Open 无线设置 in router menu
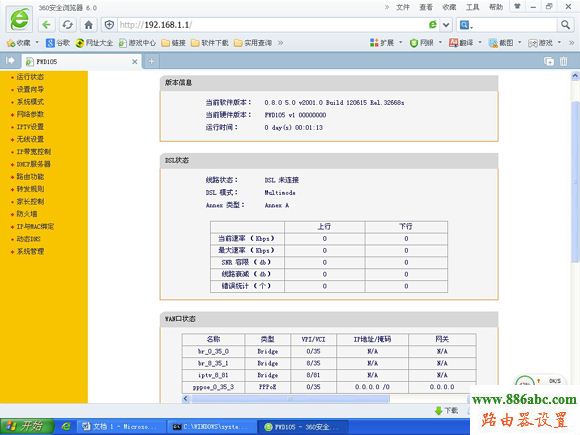 (30, 139)
